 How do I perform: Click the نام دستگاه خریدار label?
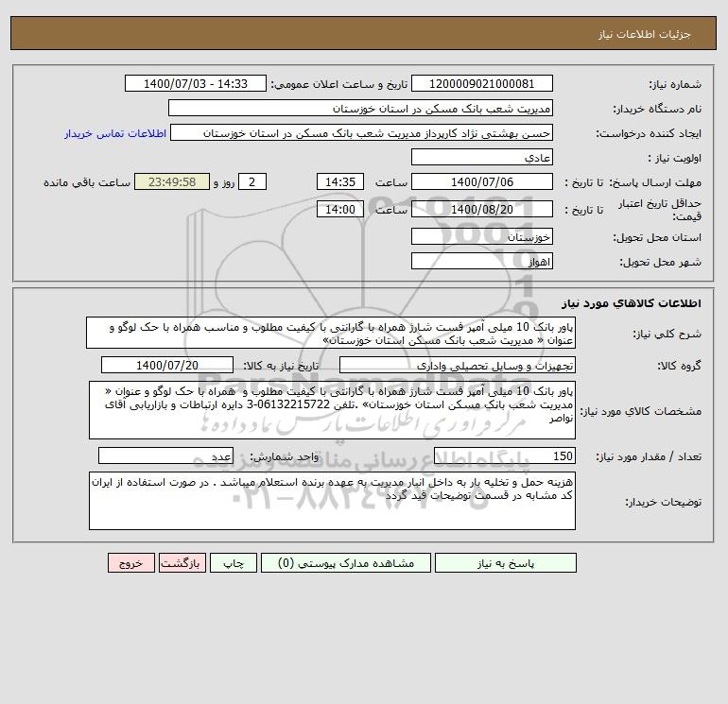657,109
